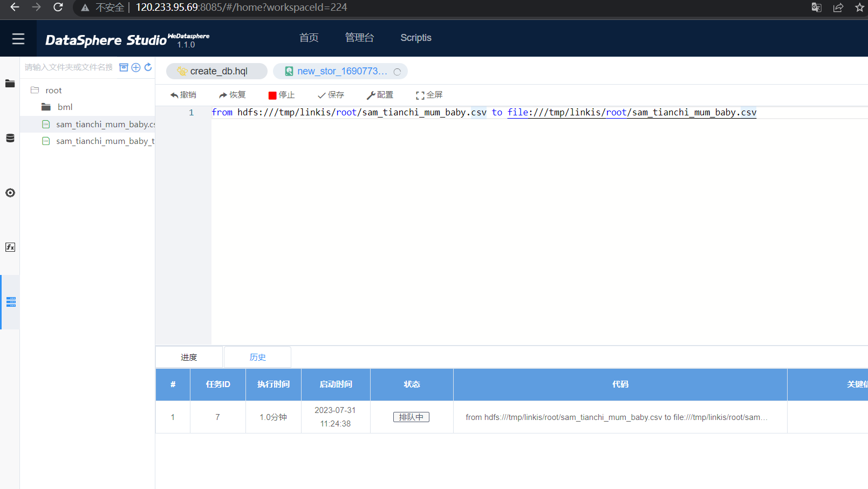Click the 撤销 undo button
Viewport: 868px width, 489px height.
point(183,95)
